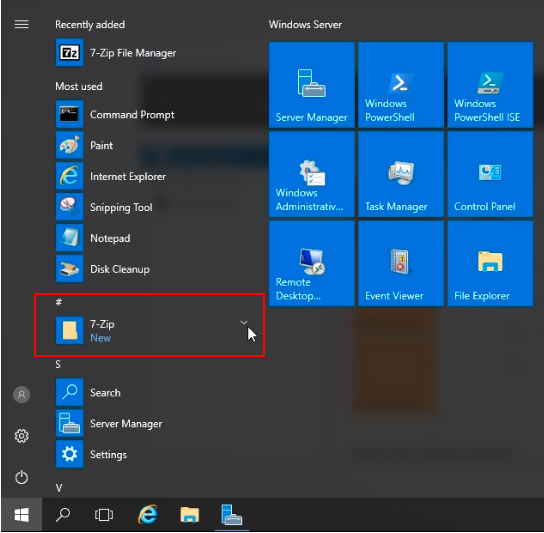Open the File Explorer tile
Screen dimensions: 544x533
point(490,263)
